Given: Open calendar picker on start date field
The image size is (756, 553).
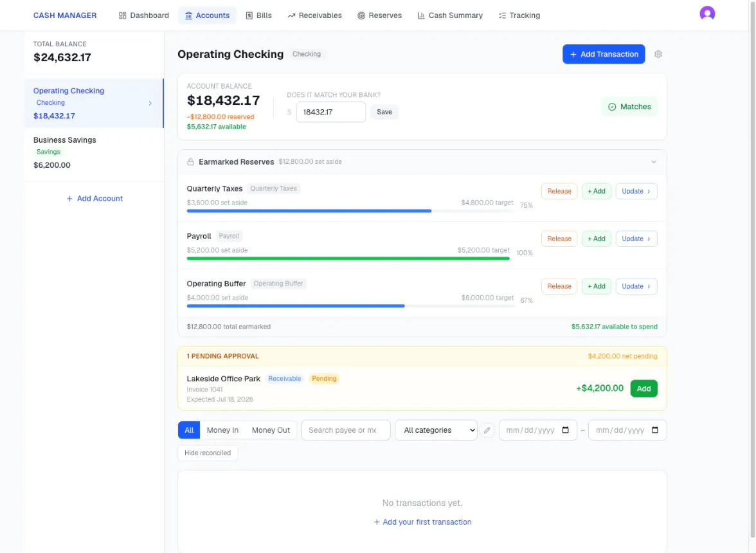Looking at the screenshot, I should (x=566, y=430).
